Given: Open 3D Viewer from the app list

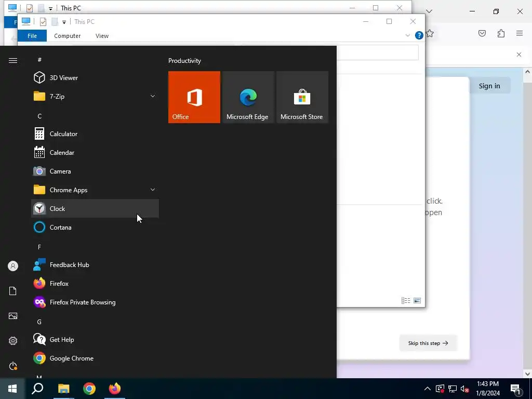Looking at the screenshot, I should coord(95,78).
